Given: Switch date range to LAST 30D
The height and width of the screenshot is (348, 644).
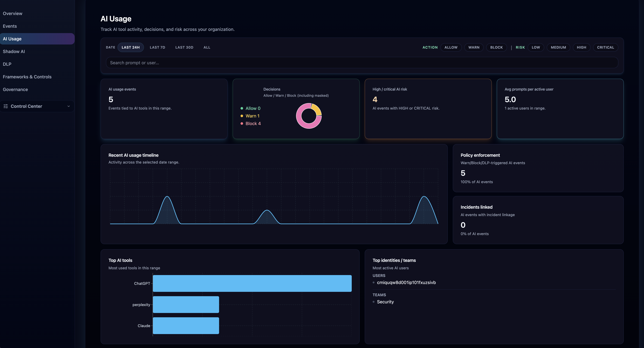Looking at the screenshot, I should coord(184,47).
